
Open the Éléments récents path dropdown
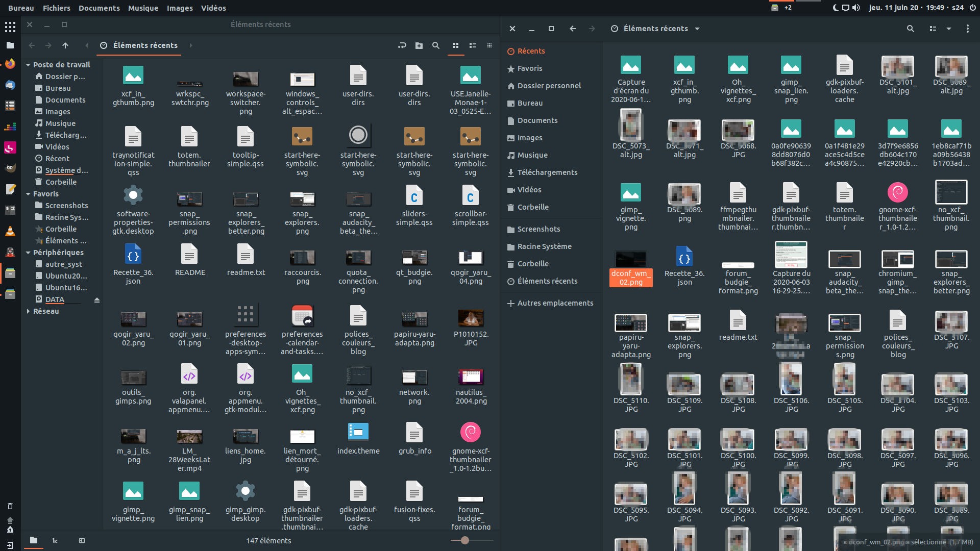(698, 29)
